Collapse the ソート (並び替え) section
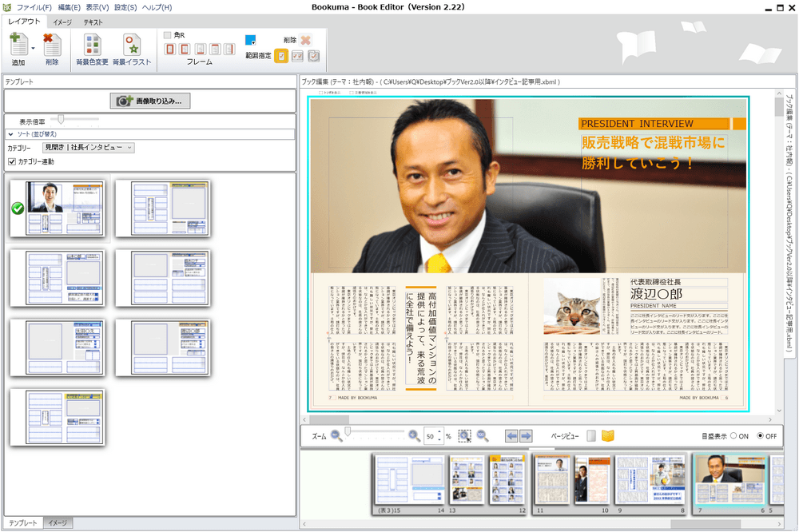The image size is (799, 532). pos(11,134)
